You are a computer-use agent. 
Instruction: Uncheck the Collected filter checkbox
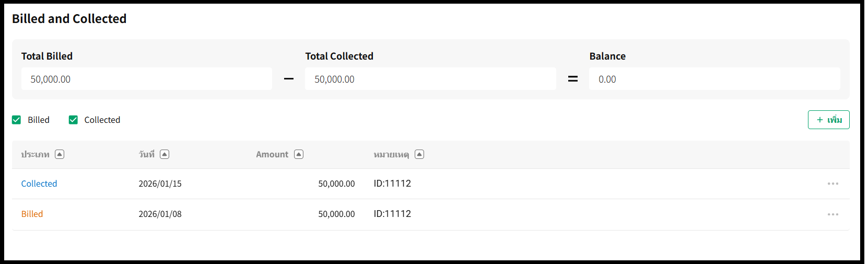[x=74, y=120]
